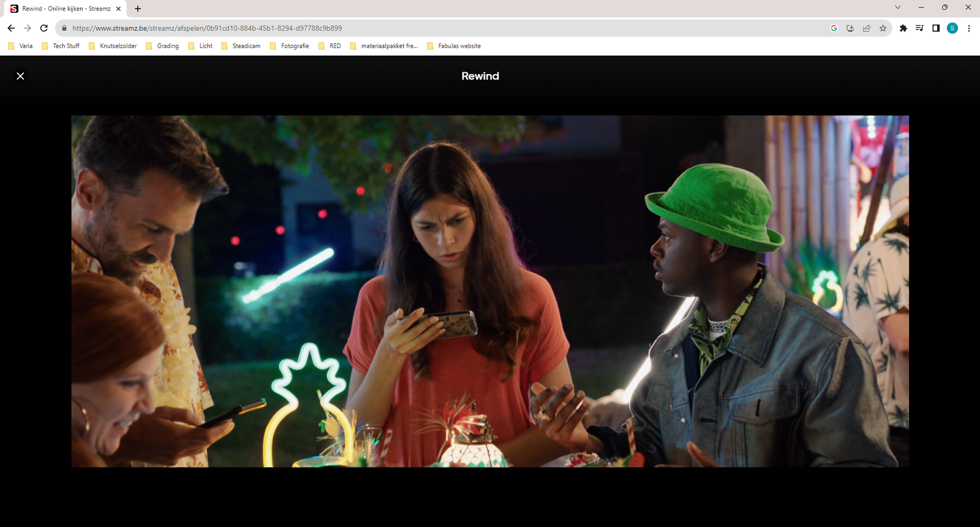The height and width of the screenshot is (527, 980).
Task: Open the Knutselzolder bookmarks folder
Action: click(113, 46)
